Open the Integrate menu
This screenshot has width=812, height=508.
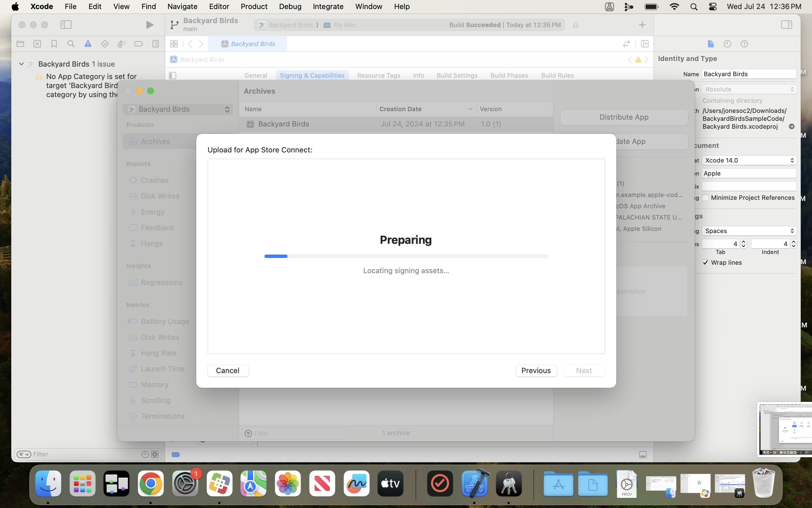[x=328, y=6]
